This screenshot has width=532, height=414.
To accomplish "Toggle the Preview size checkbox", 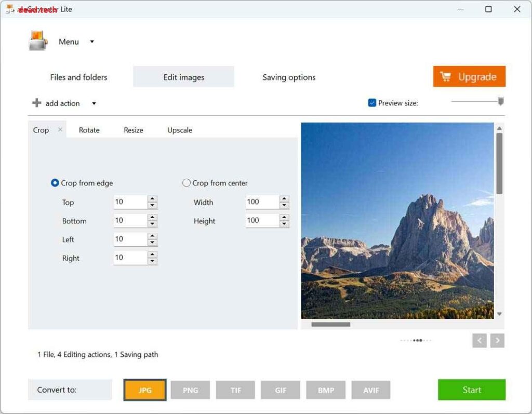I will [x=372, y=102].
